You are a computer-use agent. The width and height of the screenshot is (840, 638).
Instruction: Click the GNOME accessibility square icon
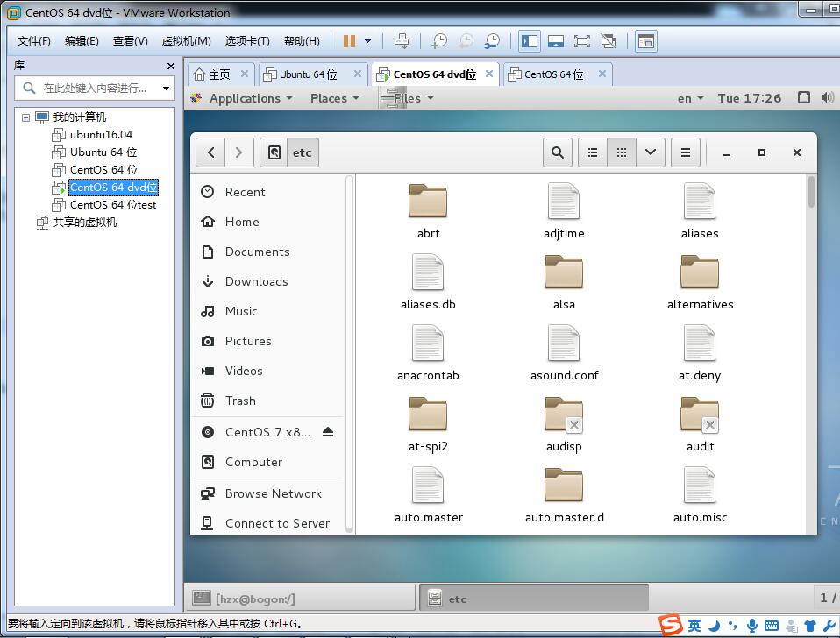pos(803,97)
